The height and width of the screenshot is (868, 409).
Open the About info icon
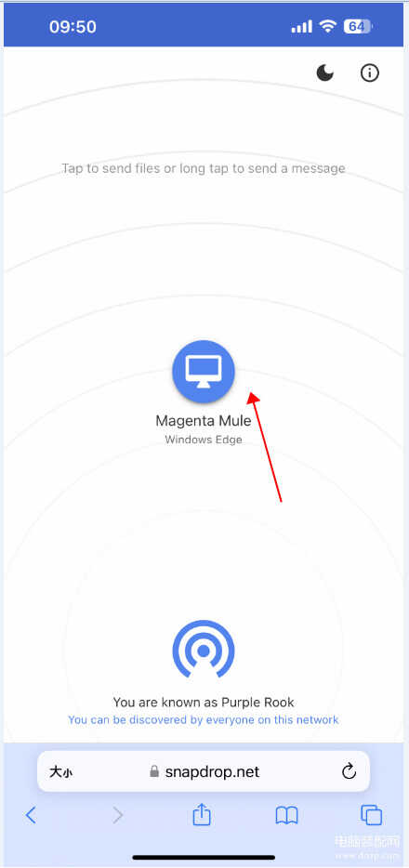point(370,72)
